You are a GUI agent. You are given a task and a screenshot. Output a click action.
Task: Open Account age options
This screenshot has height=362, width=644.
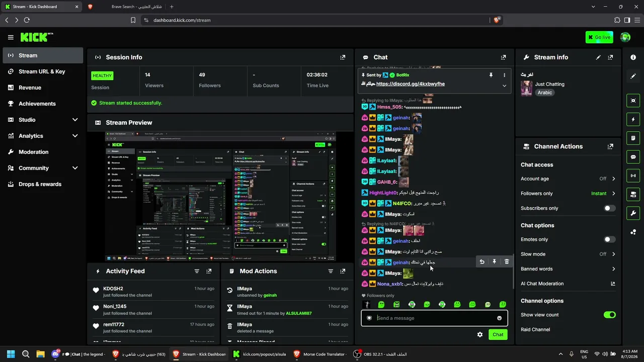(568, 179)
